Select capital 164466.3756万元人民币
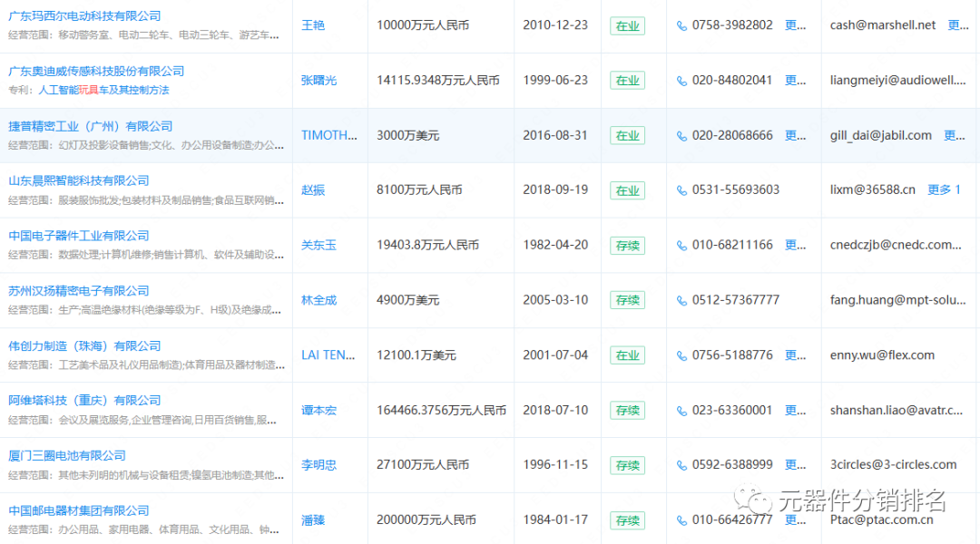Viewport: 980px width, 544px height. click(x=441, y=410)
